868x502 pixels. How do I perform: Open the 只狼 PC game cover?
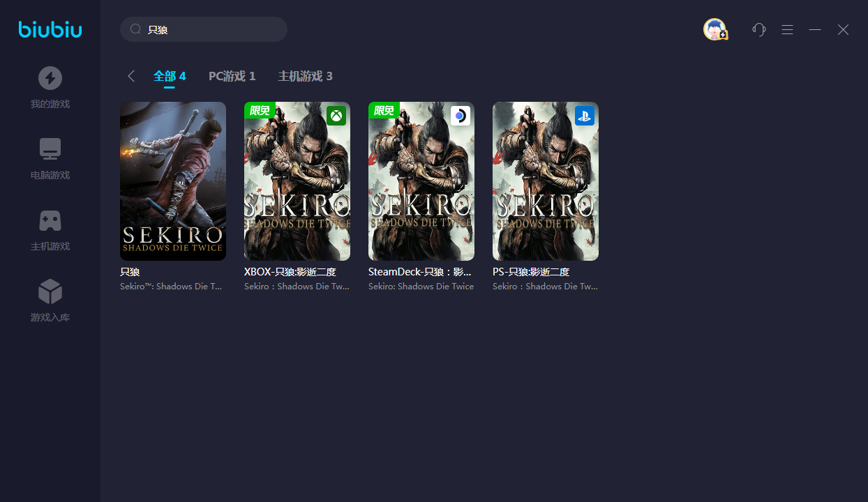173,181
